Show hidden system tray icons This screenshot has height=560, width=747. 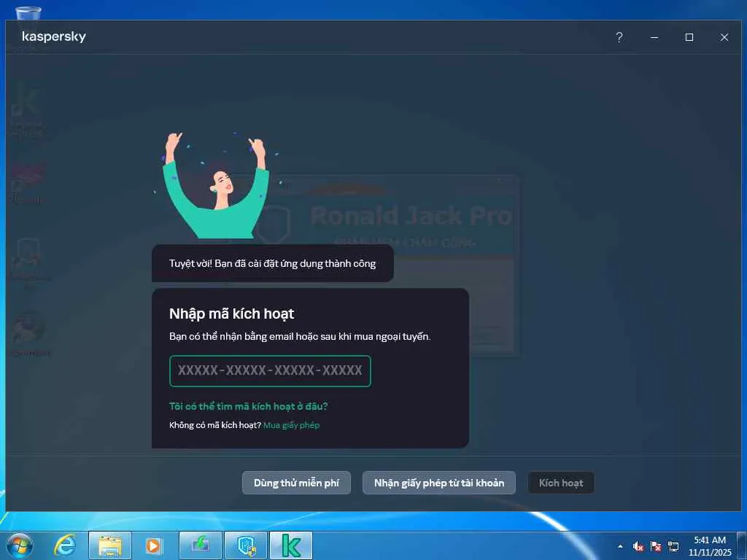pyautogui.click(x=620, y=546)
